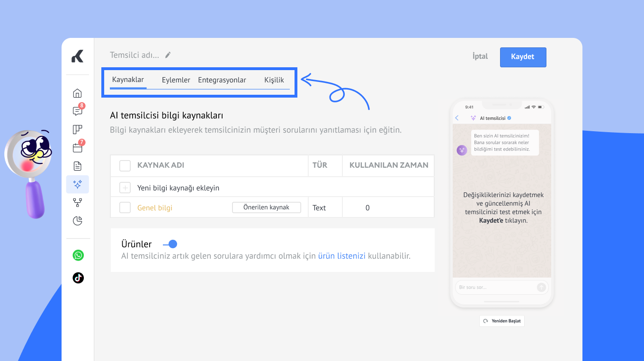This screenshot has width=644, height=361.
Task: Click the WhatsApp channel icon
Action: [78, 255]
